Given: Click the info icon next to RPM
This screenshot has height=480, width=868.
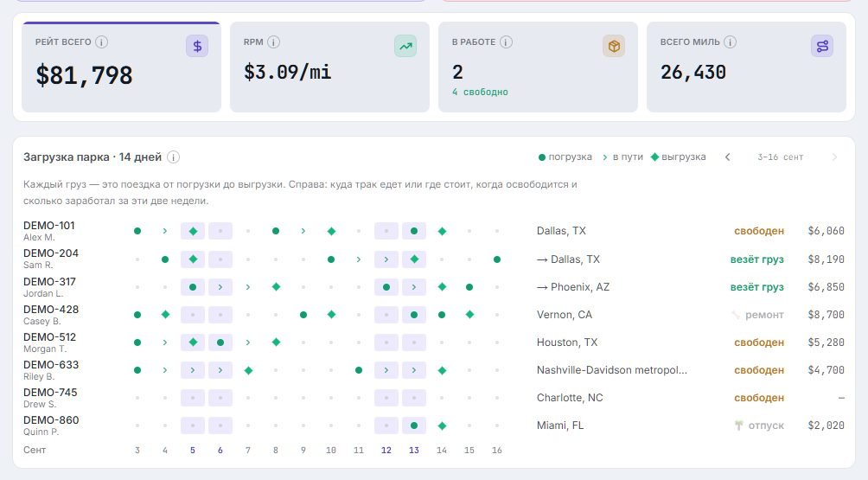Looking at the screenshot, I should pyautogui.click(x=273, y=42).
